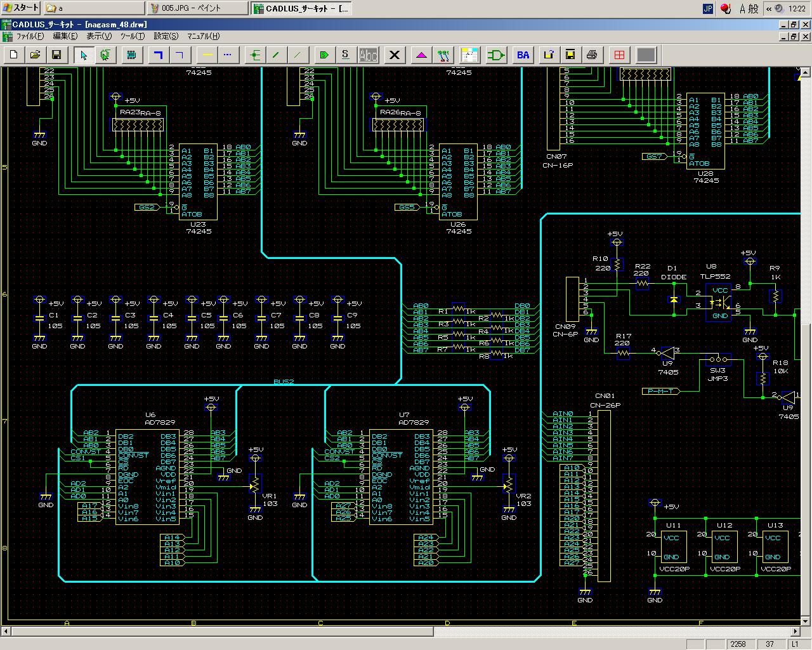The height and width of the screenshot is (650, 812).
Task: Choose the thick blue bus wire tool
Action: point(159,55)
